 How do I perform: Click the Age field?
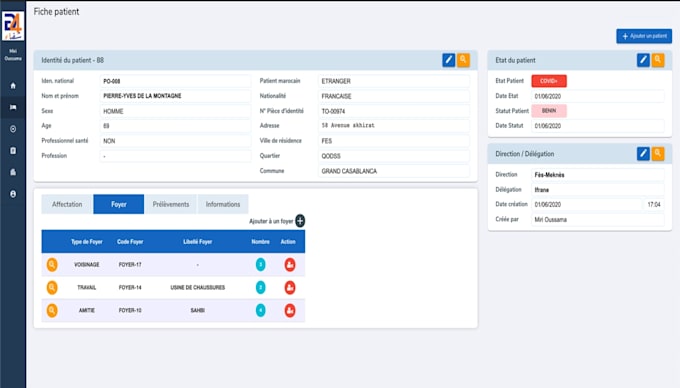point(175,126)
